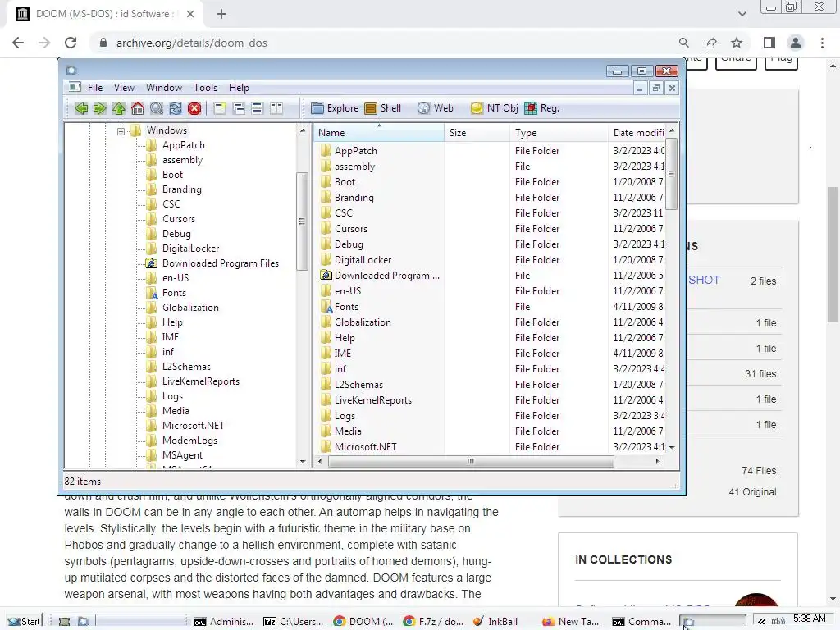Go back in Chrome browser
Image resolution: width=840 pixels, height=630 pixels.
pos(18,43)
